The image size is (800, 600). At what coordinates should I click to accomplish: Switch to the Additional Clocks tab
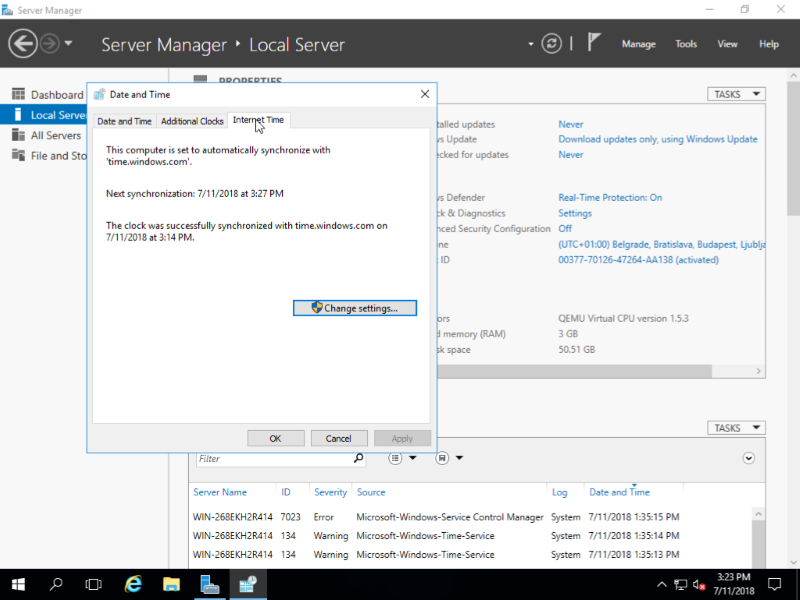[x=192, y=121]
